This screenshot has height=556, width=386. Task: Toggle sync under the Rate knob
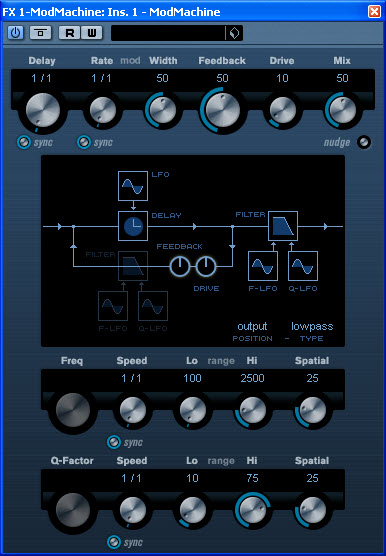pos(84,142)
